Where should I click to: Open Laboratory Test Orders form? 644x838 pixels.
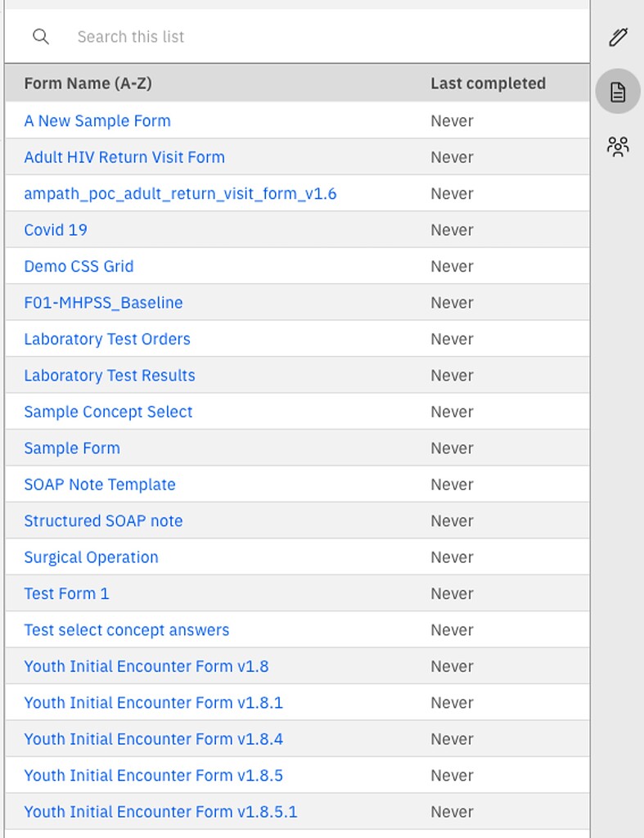pos(107,340)
